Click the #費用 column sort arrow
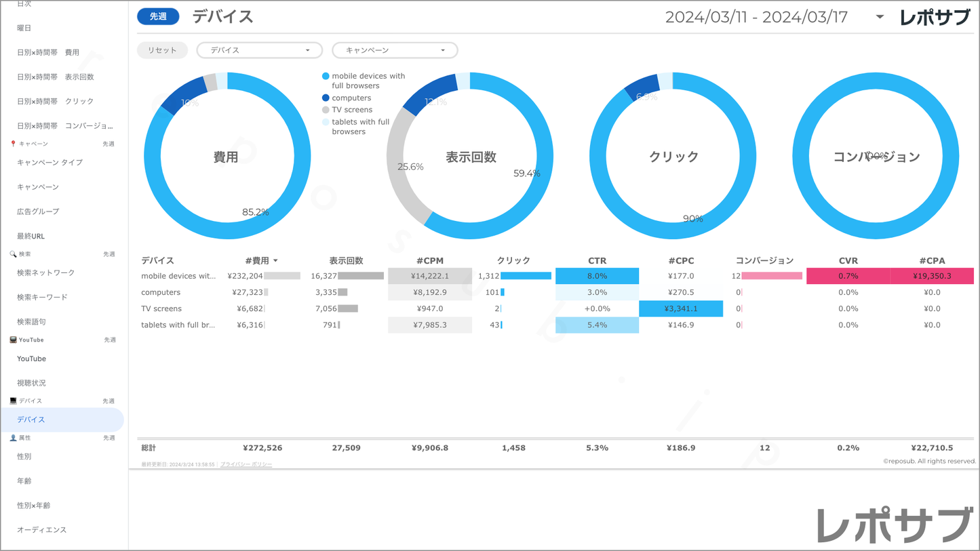 click(x=275, y=261)
